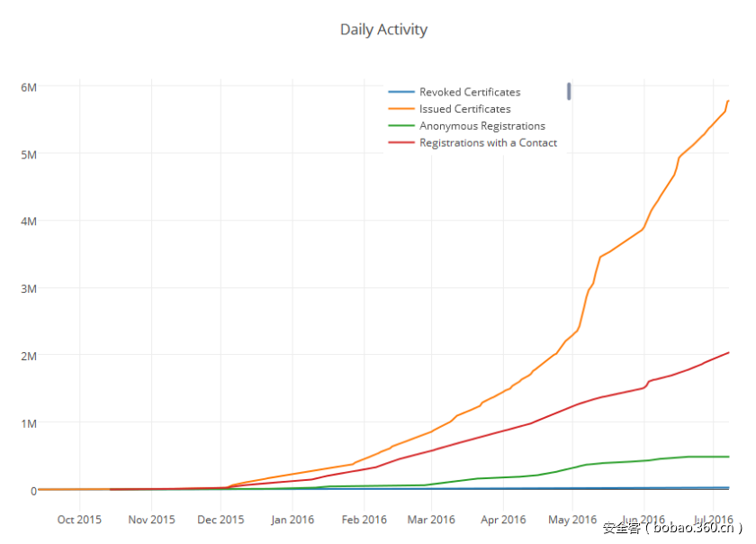The width and height of the screenshot is (756, 544).
Task: Click the orange Issued Certificates legend line
Action: click(x=401, y=109)
